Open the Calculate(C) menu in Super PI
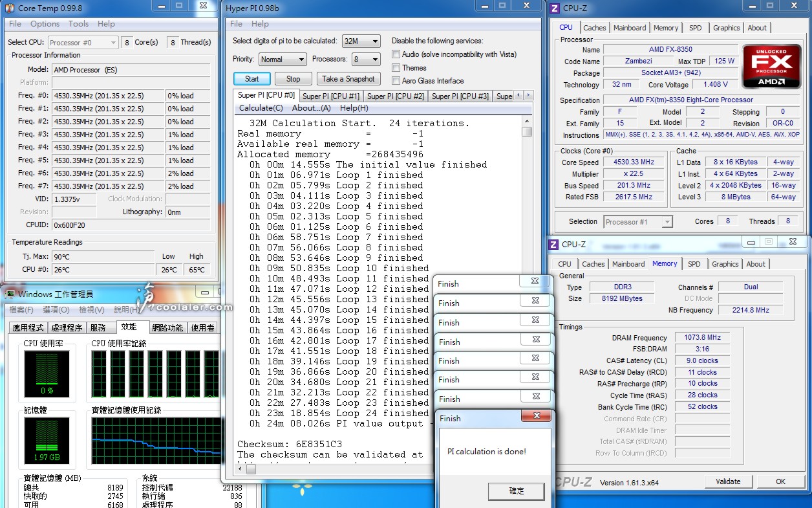Image resolution: width=812 pixels, height=508 pixels. click(x=261, y=108)
